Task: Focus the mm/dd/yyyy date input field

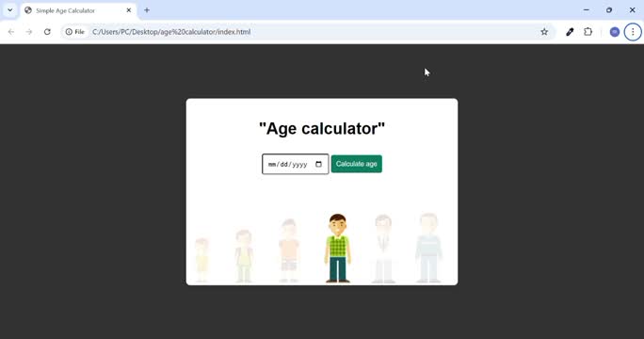Action: [x=296, y=164]
